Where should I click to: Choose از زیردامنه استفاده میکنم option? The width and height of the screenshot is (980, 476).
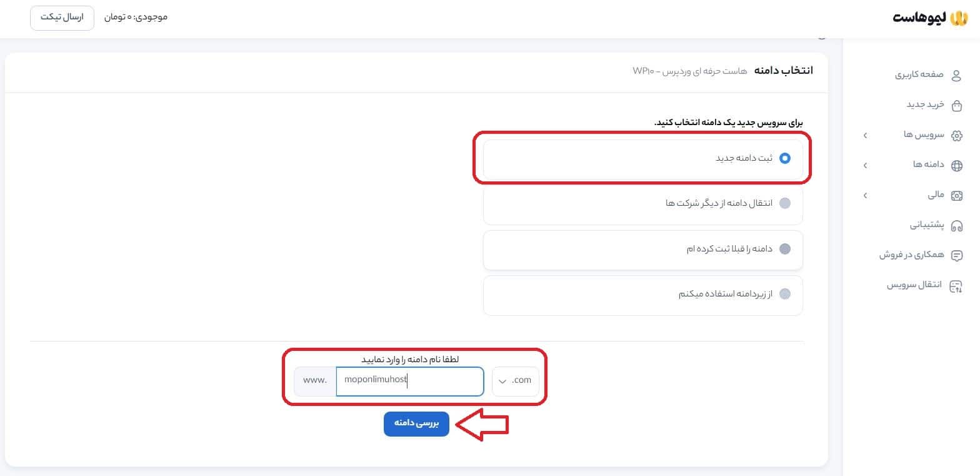[x=785, y=294]
